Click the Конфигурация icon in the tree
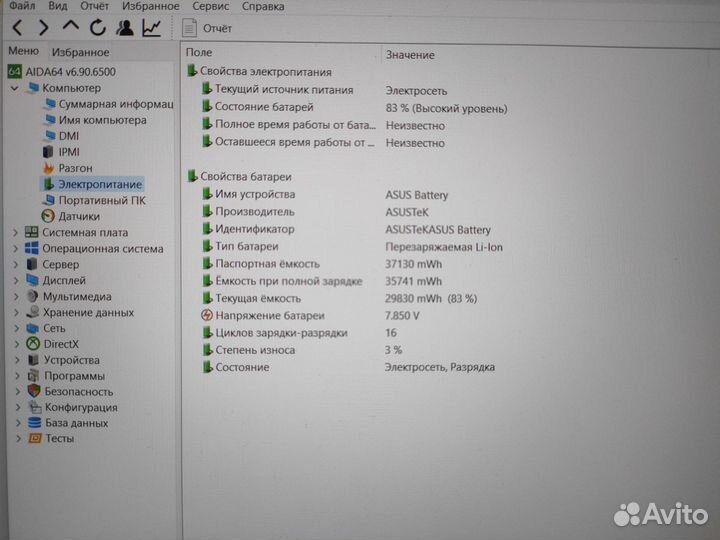Image resolution: width=720 pixels, height=540 pixels. (x=34, y=407)
